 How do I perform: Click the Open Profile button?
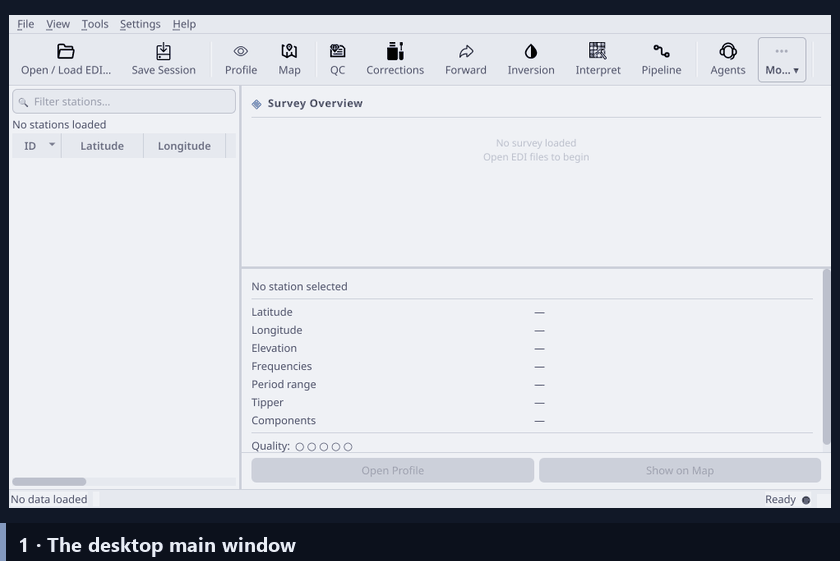(393, 470)
